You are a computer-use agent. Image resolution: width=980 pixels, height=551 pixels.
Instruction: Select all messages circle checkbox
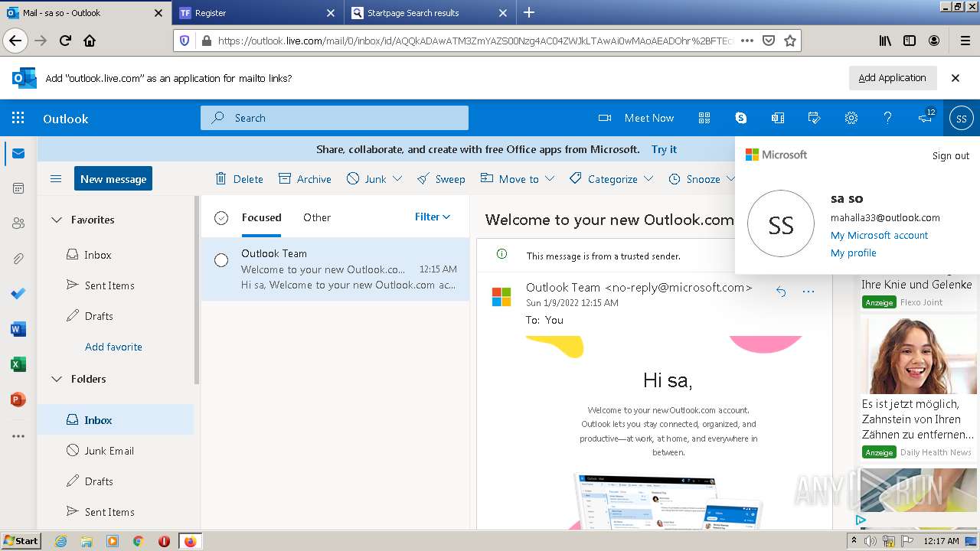[x=221, y=218]
